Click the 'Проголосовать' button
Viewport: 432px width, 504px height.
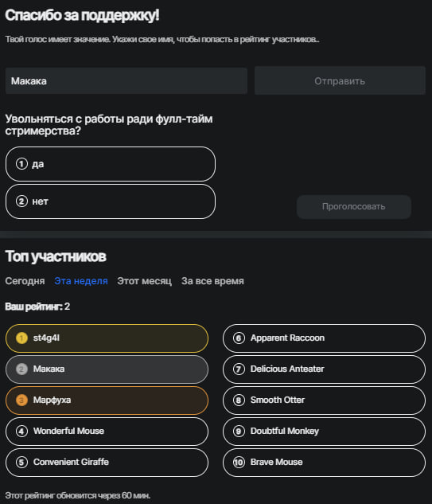coord(353,207)
